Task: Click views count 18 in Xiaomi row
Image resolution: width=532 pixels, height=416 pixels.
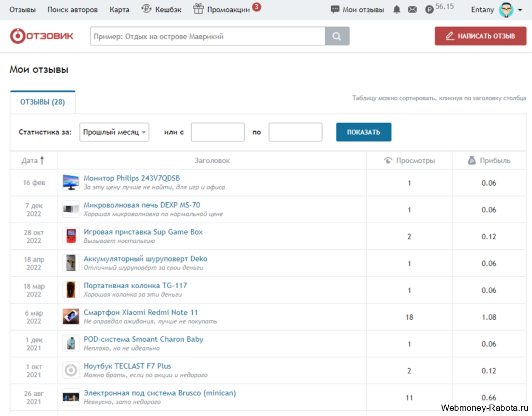Action: tap(409, 317)
